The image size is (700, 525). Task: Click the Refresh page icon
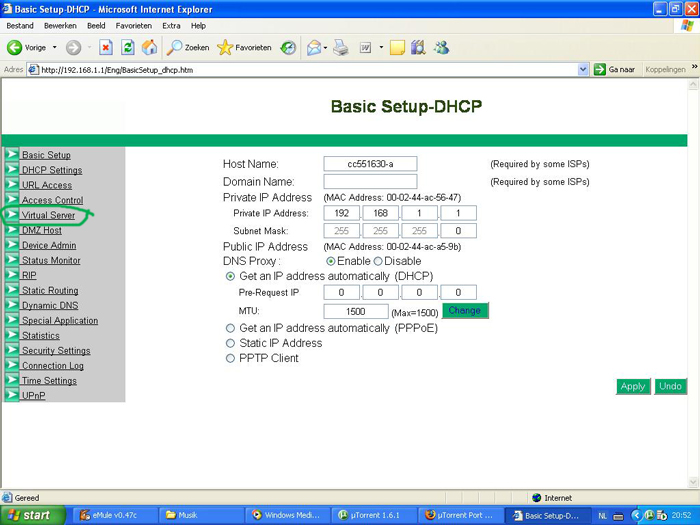[x=128, y=47]
